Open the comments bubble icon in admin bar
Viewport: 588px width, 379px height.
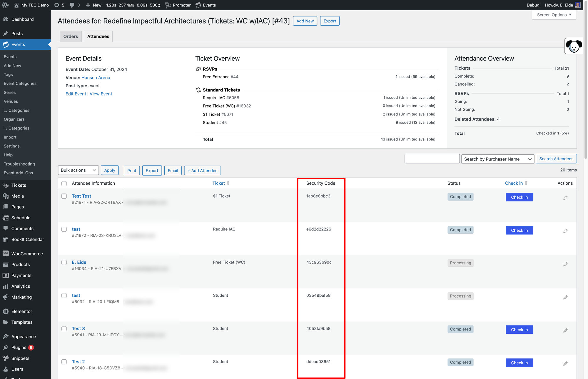point(72,5)
